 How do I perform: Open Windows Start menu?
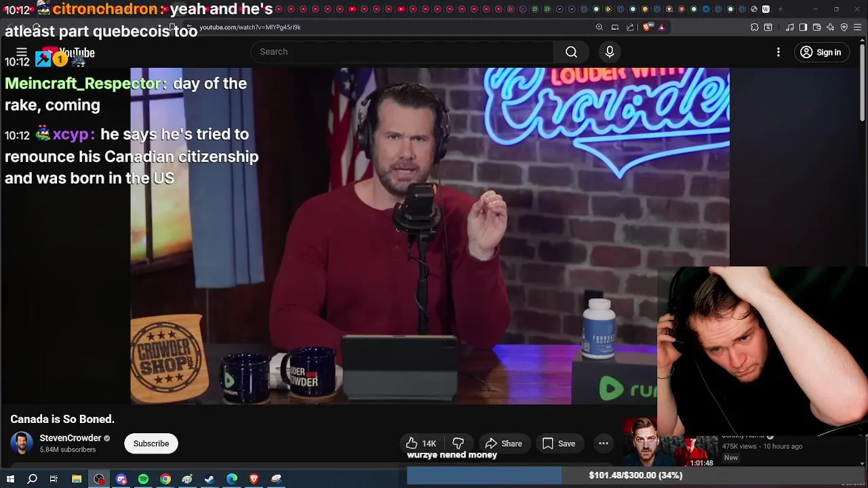10,479
